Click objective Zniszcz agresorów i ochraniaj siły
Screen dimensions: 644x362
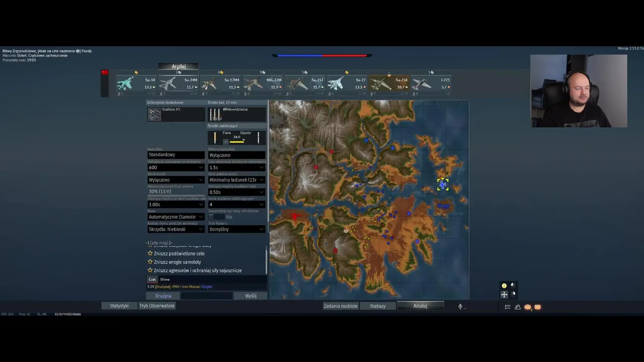(198, 270)
